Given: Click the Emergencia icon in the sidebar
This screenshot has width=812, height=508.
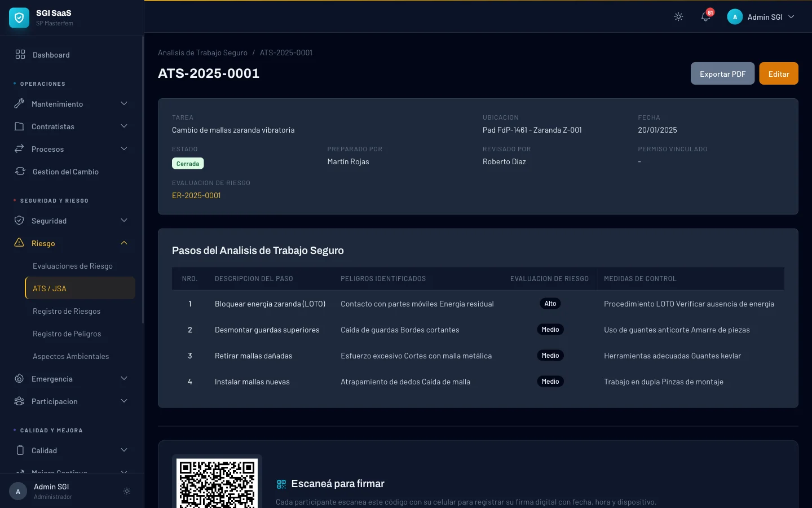Looking at the screenshot, I should (19, 378).
